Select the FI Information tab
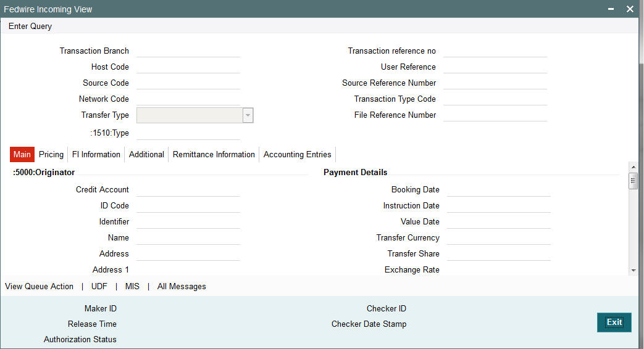Image resolution: width=644 pixels, height=349 pixels. (x=96, y=155)
